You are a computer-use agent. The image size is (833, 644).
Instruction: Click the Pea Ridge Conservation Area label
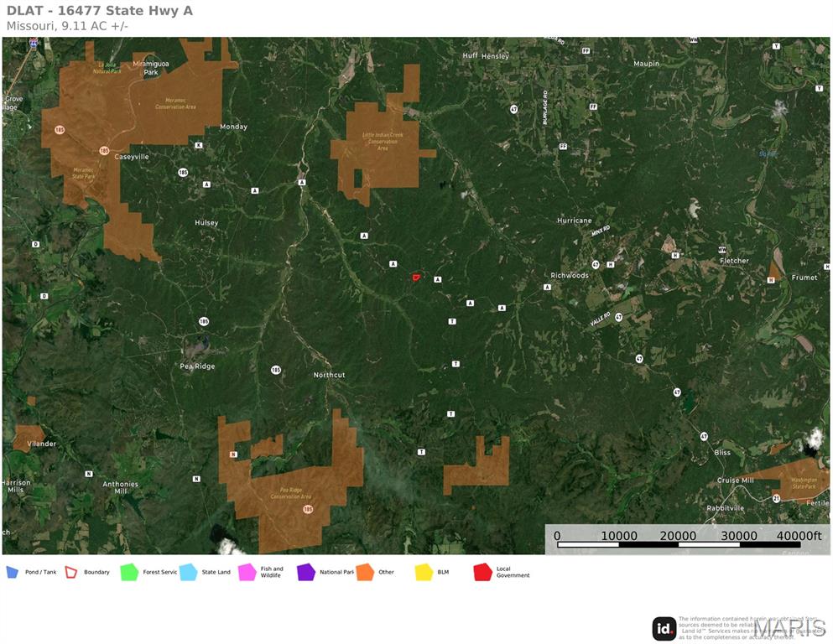pyautogui.click(x=291, y=493)
